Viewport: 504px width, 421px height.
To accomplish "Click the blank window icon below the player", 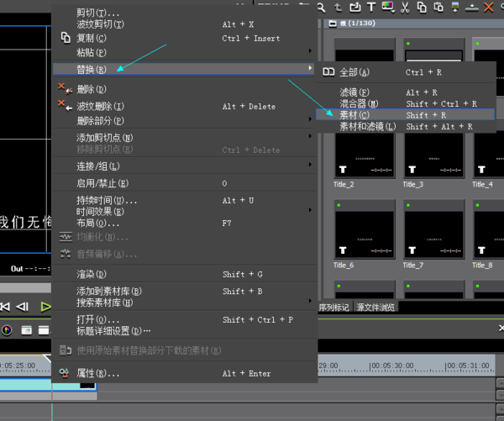I will point(44,330).
